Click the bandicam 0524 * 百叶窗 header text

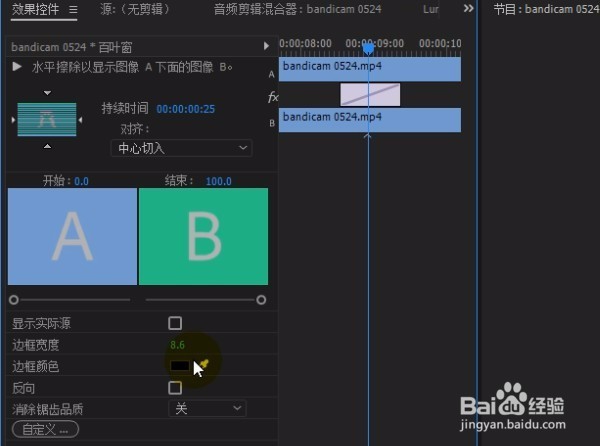(x=72, y=47)
